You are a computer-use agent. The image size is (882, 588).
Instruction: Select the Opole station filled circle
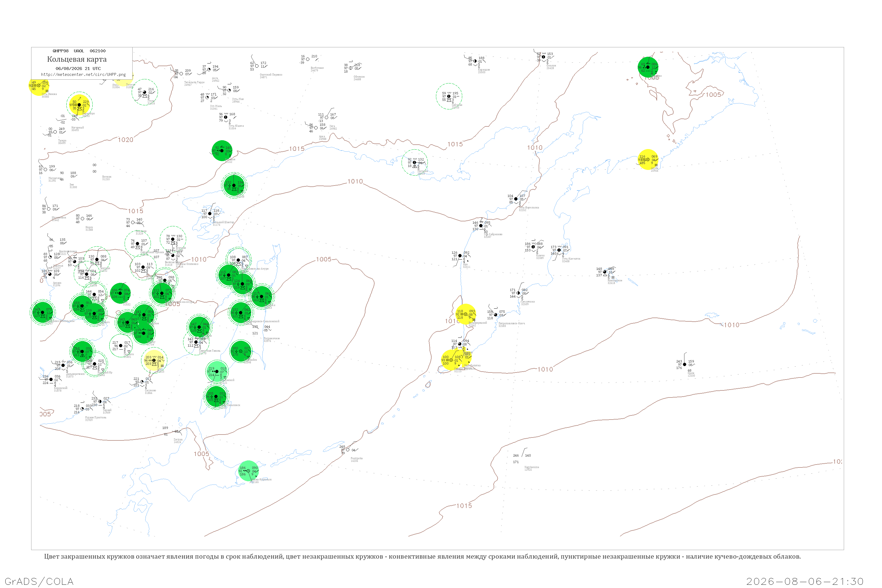click(684, 365)
